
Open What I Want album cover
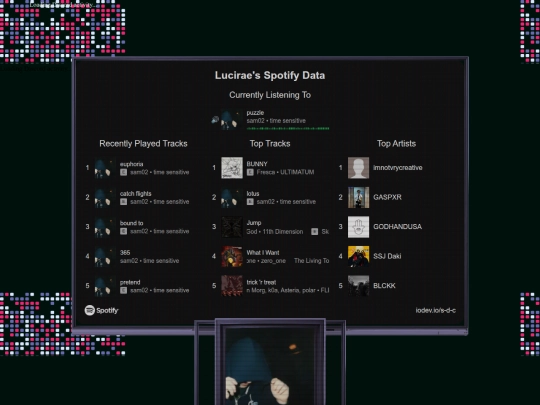(x=232, y=256)
